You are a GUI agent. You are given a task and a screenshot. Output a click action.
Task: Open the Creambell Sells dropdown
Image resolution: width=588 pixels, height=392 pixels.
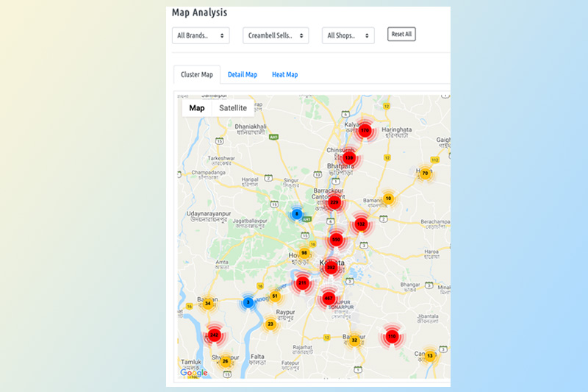click(276, 35)
